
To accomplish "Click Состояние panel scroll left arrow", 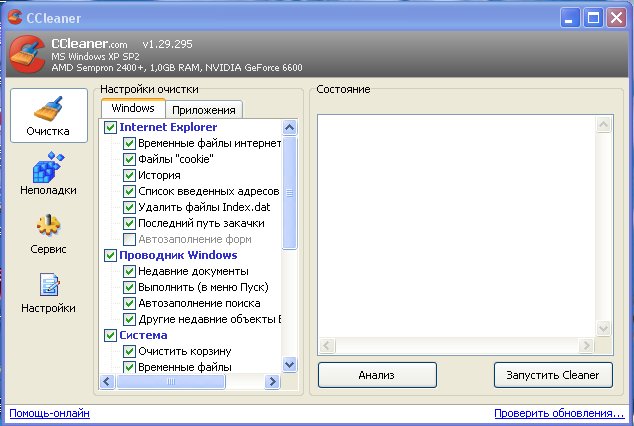I will 327,345.
